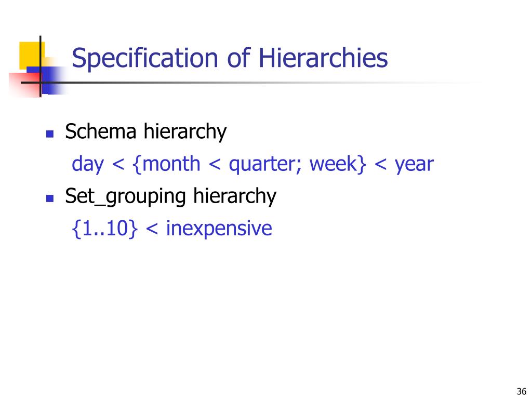Click the yellow square in the title decoration
The height and width of the screenshot is (399, 532).
tap(32, 55)
